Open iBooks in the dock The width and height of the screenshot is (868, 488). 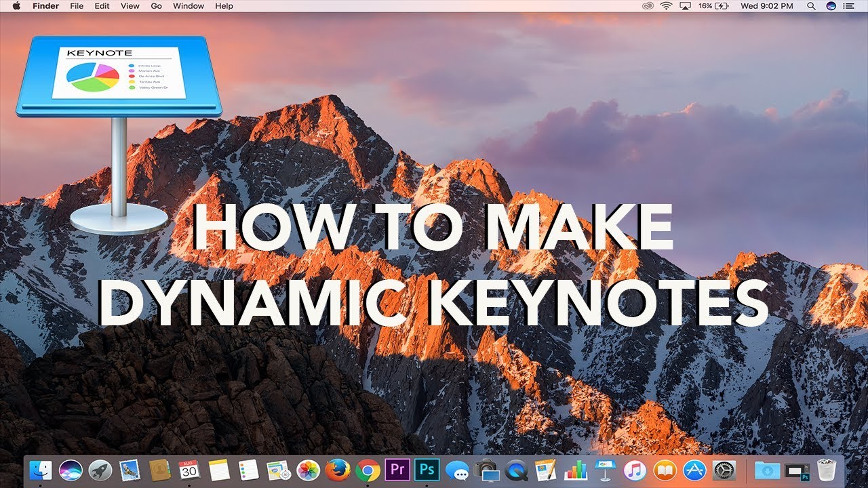coord(665,470)
